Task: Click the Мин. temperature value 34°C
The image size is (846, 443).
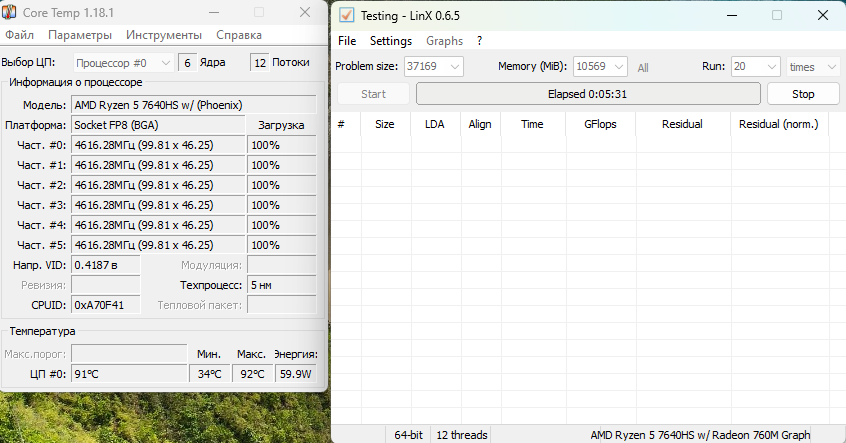Action: (209, 373)
